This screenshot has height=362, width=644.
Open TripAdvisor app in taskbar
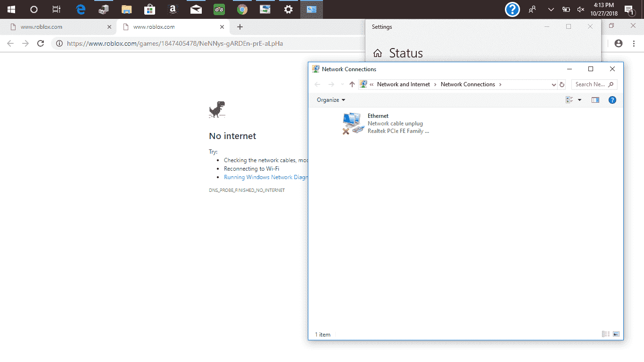[219, 9]
